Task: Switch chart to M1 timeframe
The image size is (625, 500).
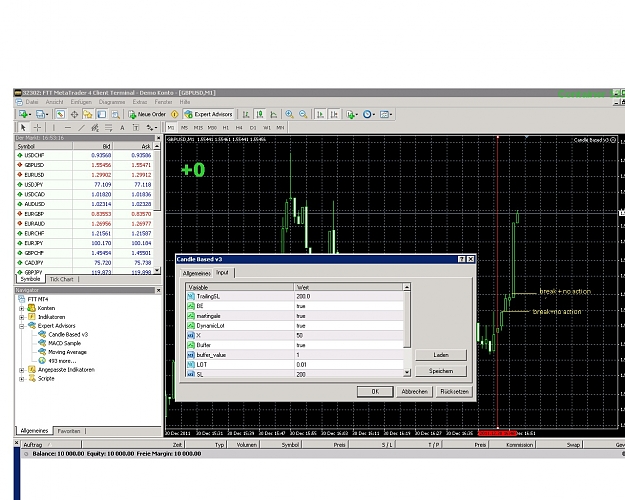Action: click(x=171, y=128)
